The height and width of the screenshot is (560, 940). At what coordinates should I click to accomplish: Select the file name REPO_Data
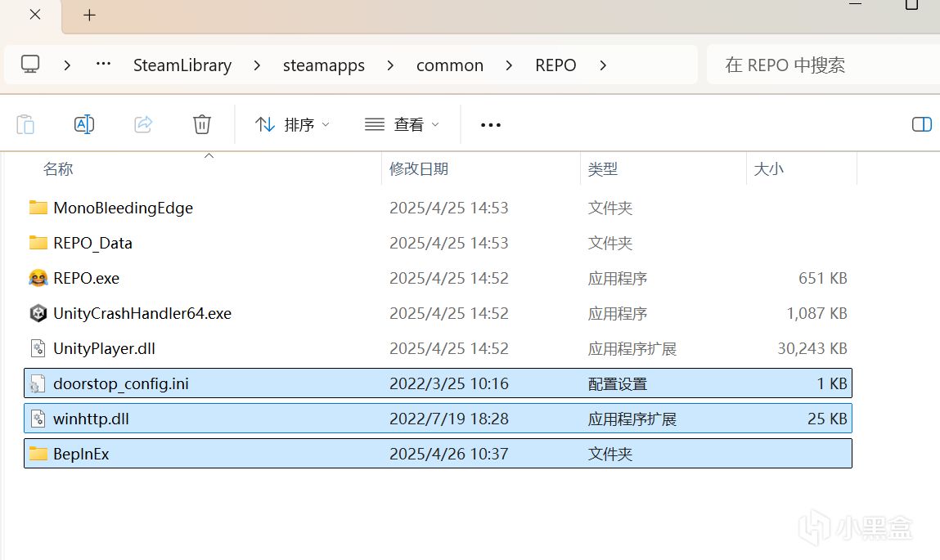92,243
